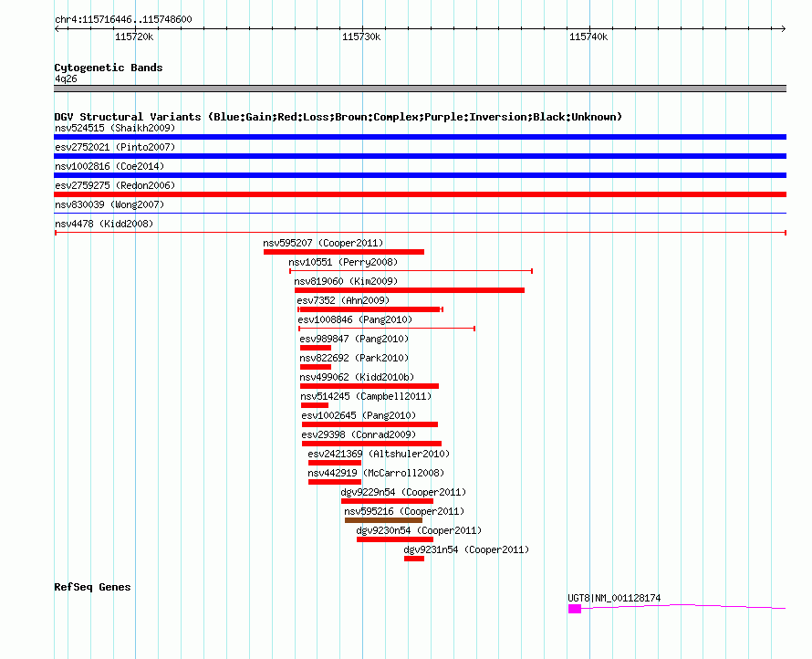
Task: Select the esv29398 (Conrad2009) label
Action: click(x=359, y=434)
